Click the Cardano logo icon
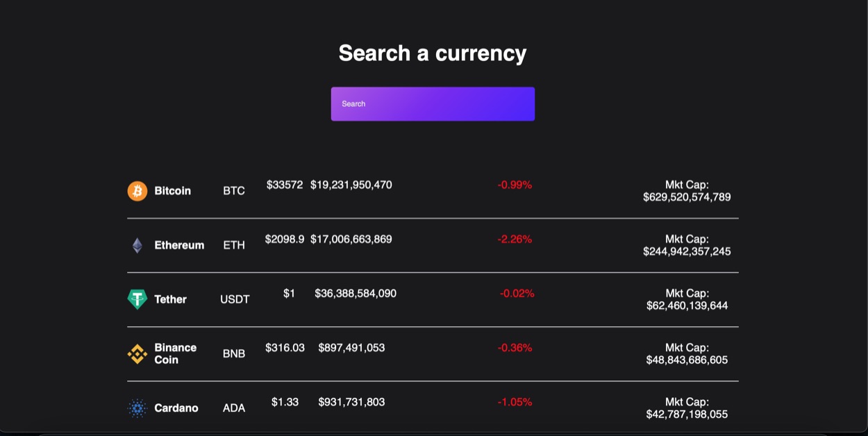The image size is (868, 436). (x=137, y=408)
